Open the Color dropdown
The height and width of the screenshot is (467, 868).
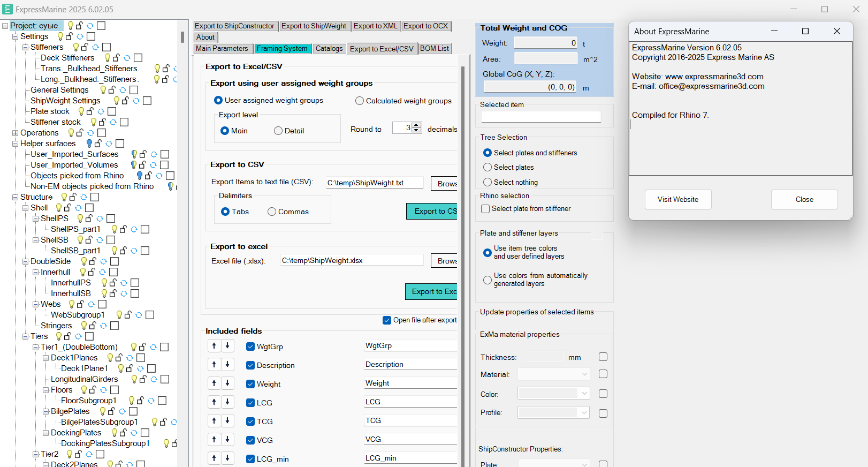[584, 394]
